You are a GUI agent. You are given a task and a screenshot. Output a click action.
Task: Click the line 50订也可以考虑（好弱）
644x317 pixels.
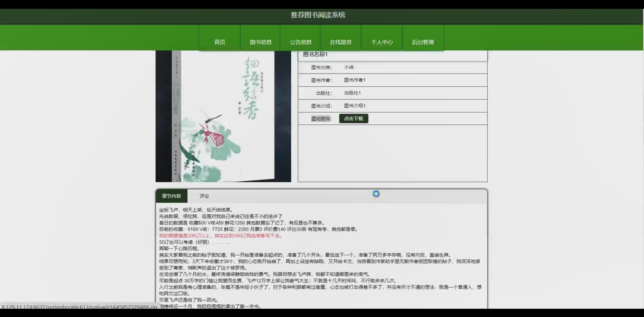coord(195,242)
